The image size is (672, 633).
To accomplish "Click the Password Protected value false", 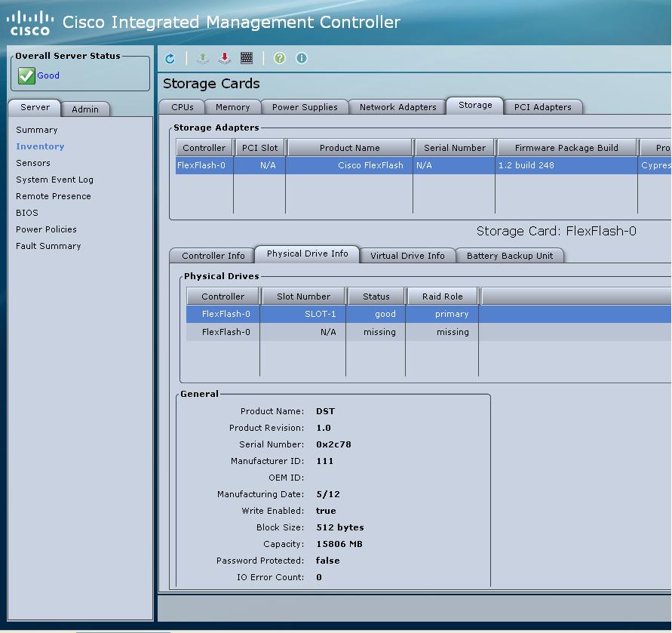I will pyautogui.click(x=327, y=561).
